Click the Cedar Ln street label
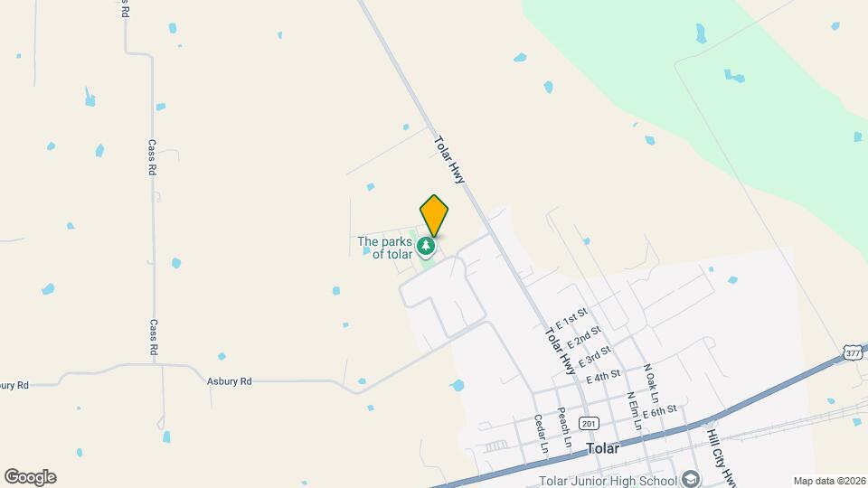The image size is (868, 488). pos(541,435)
